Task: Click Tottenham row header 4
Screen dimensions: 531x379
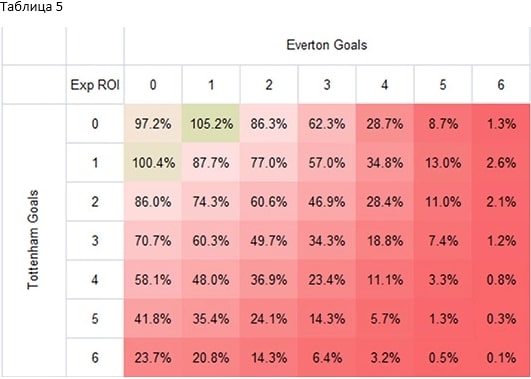Action: click(95, 280)
